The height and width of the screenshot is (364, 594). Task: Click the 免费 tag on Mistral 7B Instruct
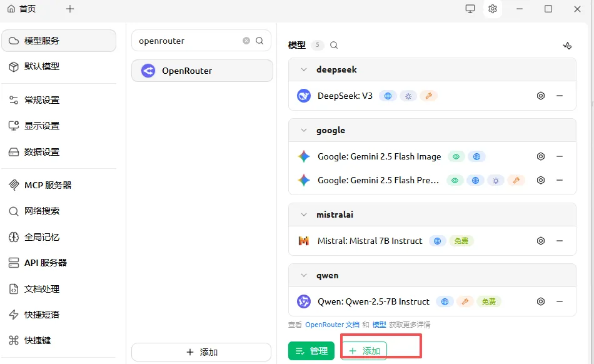tap(461, 241)
